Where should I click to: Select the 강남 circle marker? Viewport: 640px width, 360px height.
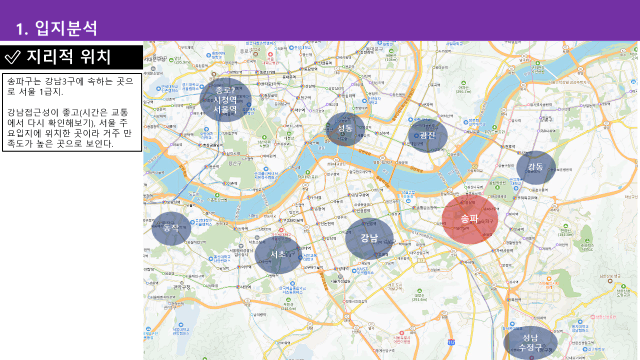click(x=369, y=239)
